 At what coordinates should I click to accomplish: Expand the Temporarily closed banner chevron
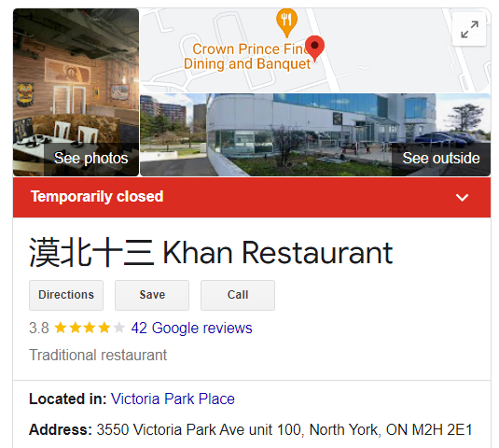[462, 198]
